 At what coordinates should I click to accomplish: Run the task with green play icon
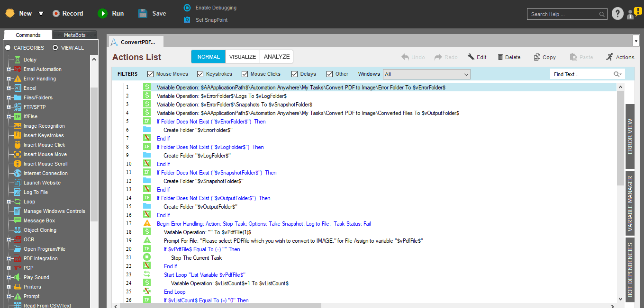[102, 14]
